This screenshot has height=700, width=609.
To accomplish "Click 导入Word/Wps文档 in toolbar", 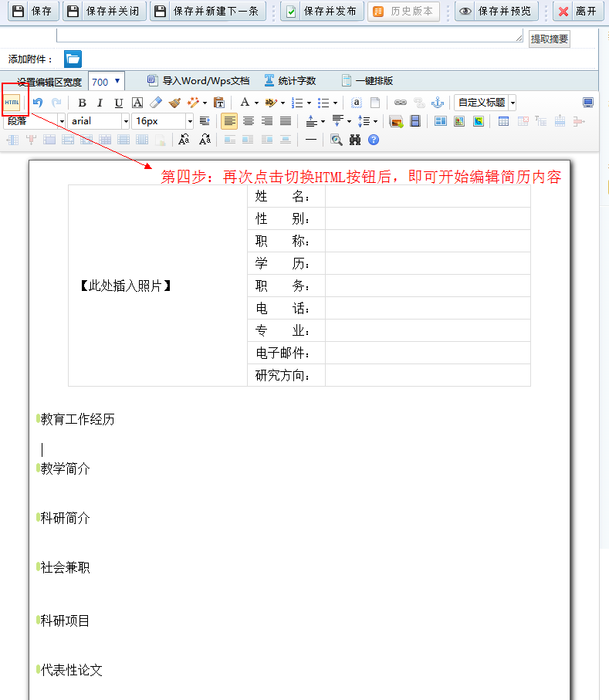I will (x=198, y=81).
